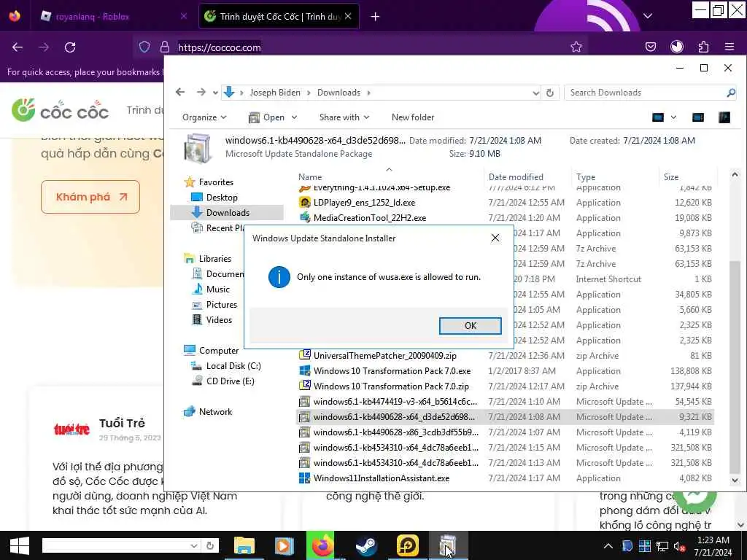Click Joseph Biden in the breadcrumb
This screenshot has height=560, width=747.
click(x=275, y=93)
